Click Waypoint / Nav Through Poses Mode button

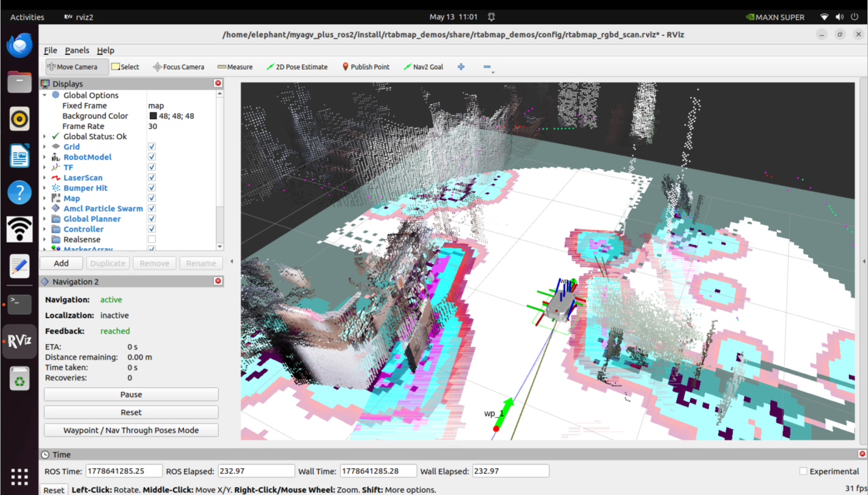[131, 430]
